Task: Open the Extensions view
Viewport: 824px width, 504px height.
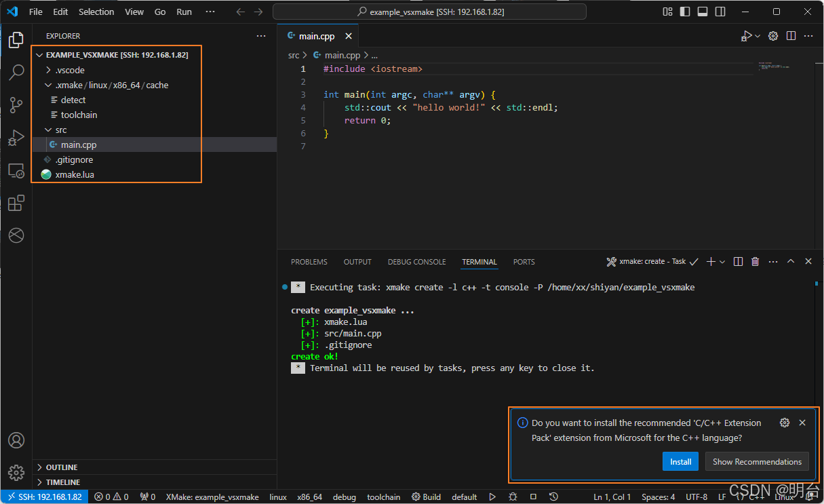Action: click(16, 203)
